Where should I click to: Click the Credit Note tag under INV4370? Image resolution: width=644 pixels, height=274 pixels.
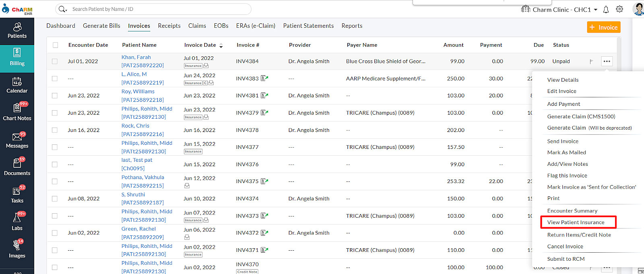[x=247, y=272]
